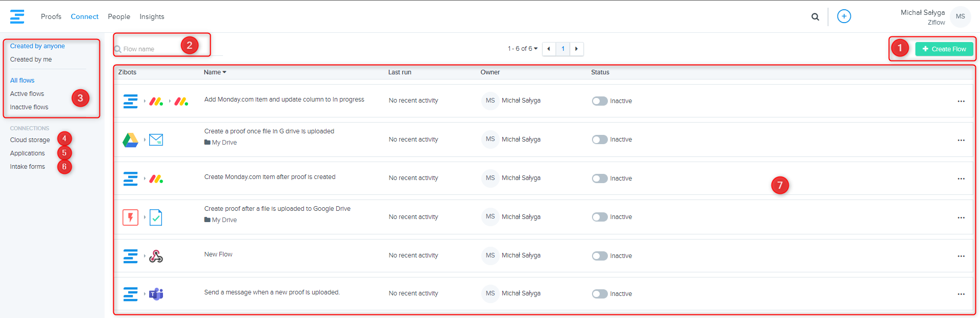This screenshot has height=318, width=980.
Task: Filter by Created by me
Action: (31, 59)
